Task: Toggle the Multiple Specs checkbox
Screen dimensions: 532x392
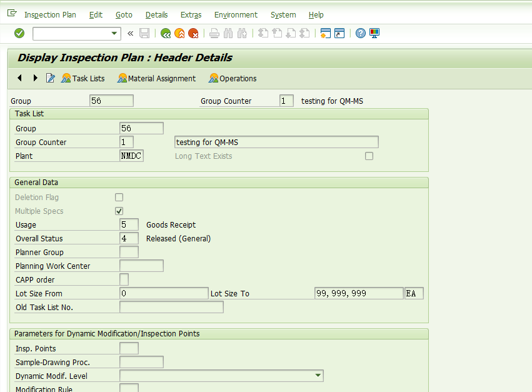Action: [119, 211]
